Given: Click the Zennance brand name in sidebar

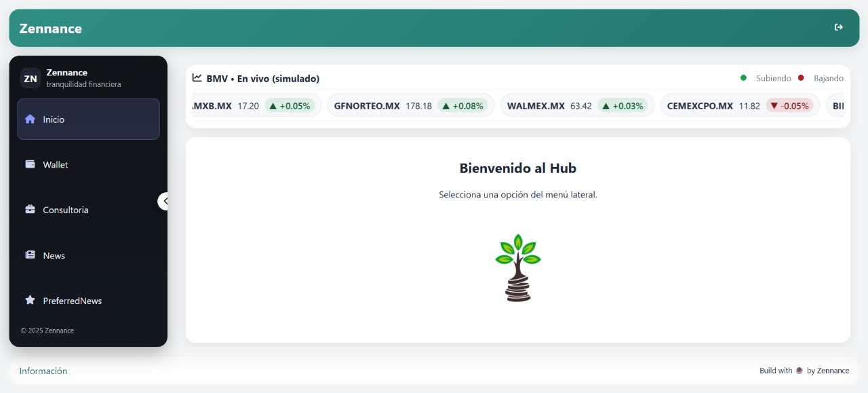Looking at the screenshot, I should coord(66,73).
